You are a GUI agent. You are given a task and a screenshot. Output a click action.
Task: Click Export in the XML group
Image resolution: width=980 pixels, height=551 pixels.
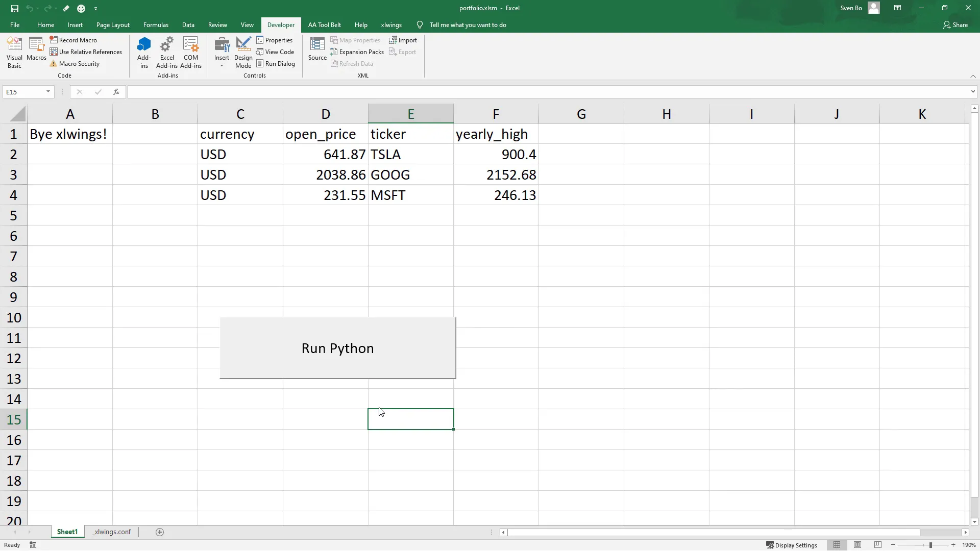[403, 52]
